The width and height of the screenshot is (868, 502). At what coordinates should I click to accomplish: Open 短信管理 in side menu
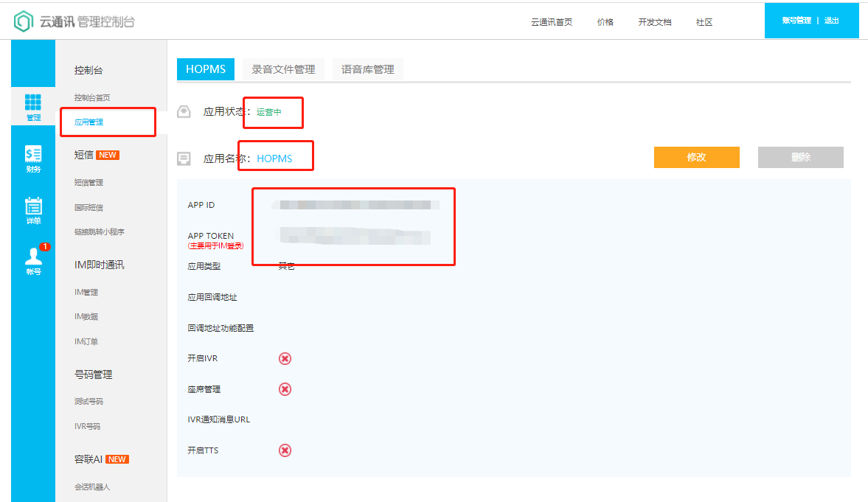[x=89, y=183]
